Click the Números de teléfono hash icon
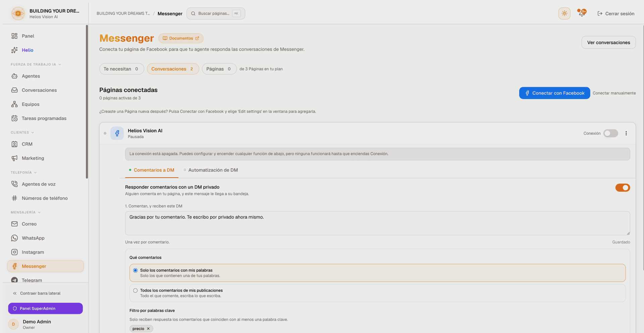 [x=14, y=198]
